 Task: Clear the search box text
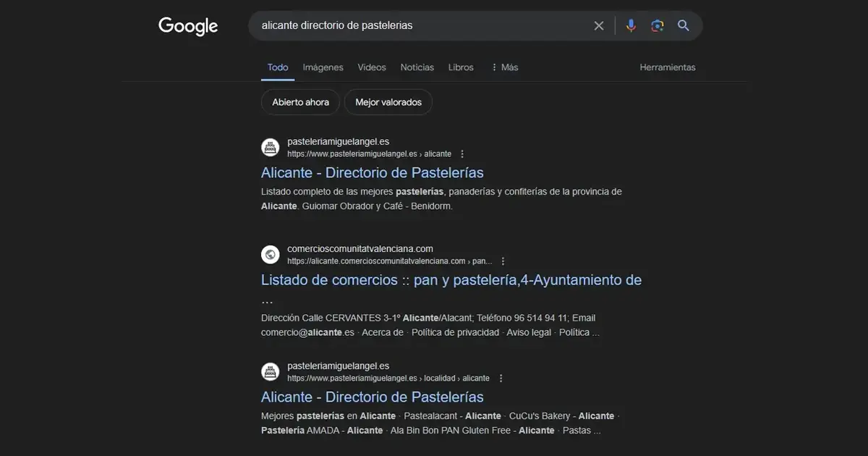coord(599,25)
